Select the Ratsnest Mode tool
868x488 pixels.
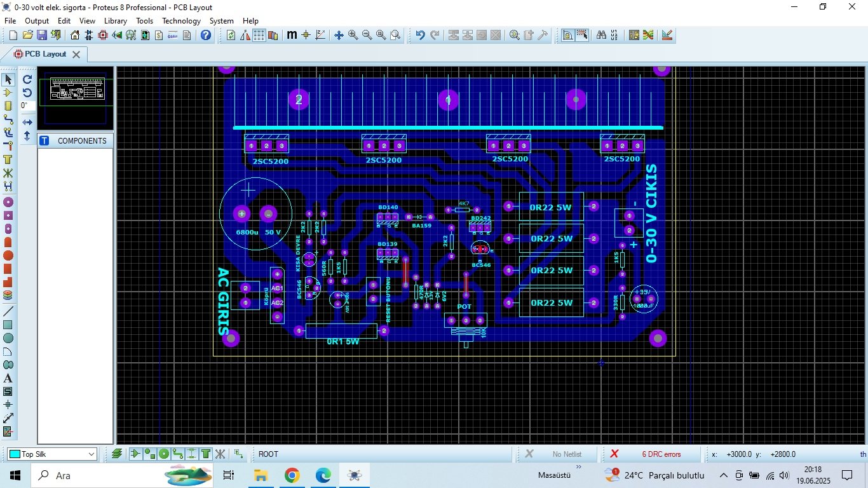click(8, 173)
